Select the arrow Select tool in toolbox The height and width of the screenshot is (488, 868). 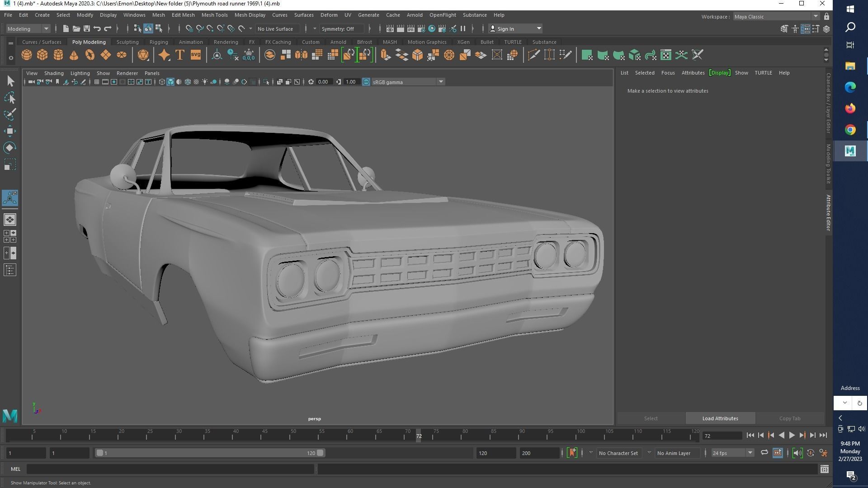tap(10, 81)
